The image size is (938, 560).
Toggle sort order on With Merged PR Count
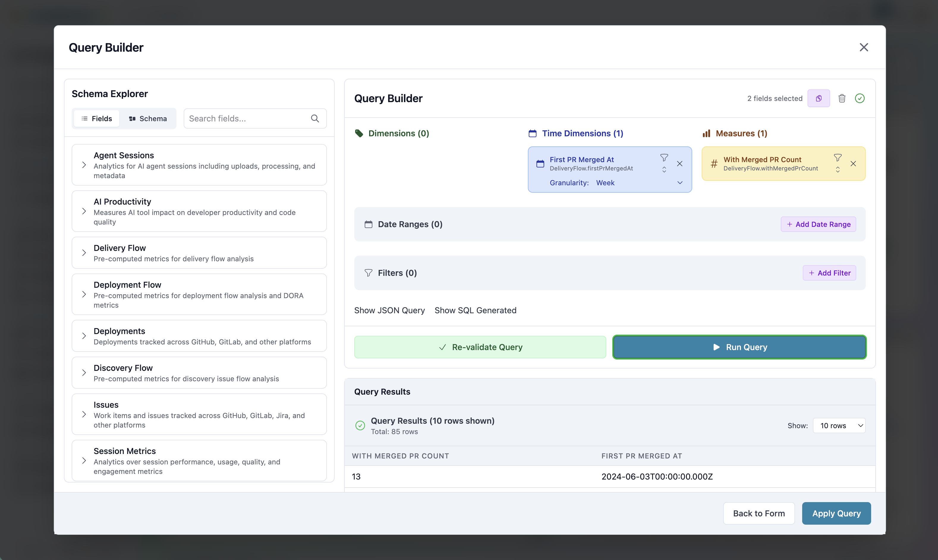(x=838, y=170)
